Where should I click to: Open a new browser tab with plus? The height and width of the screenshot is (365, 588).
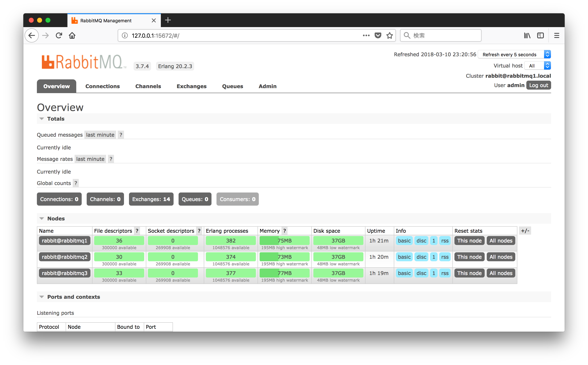coord(168,20)
